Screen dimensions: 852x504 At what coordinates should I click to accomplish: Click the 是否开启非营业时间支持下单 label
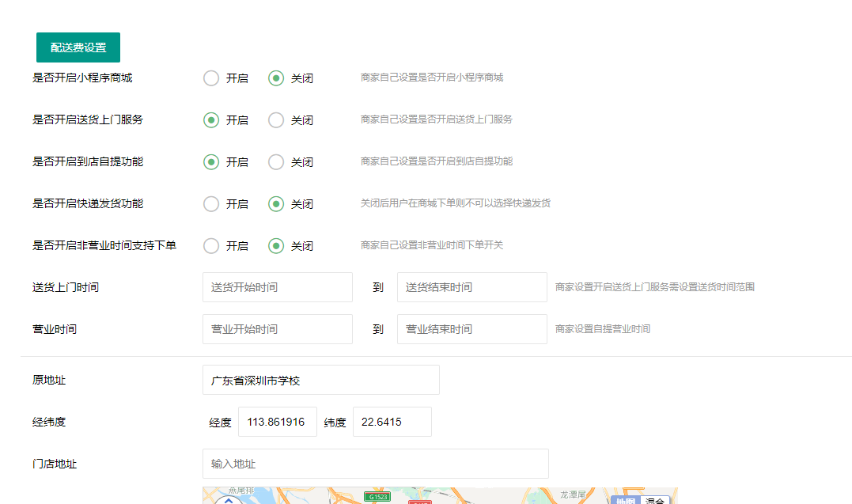click(x=104, y=245)
